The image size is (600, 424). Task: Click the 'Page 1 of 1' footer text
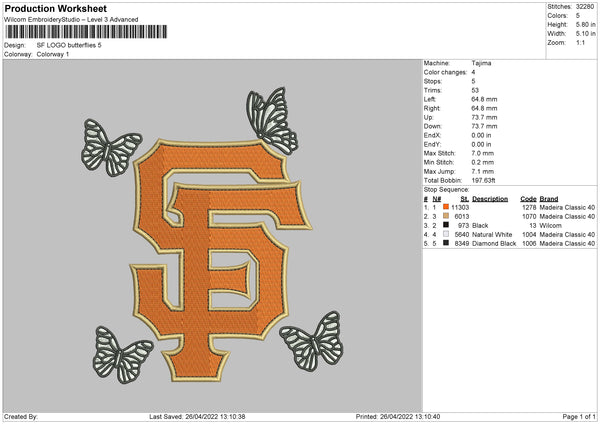[579, 416]
